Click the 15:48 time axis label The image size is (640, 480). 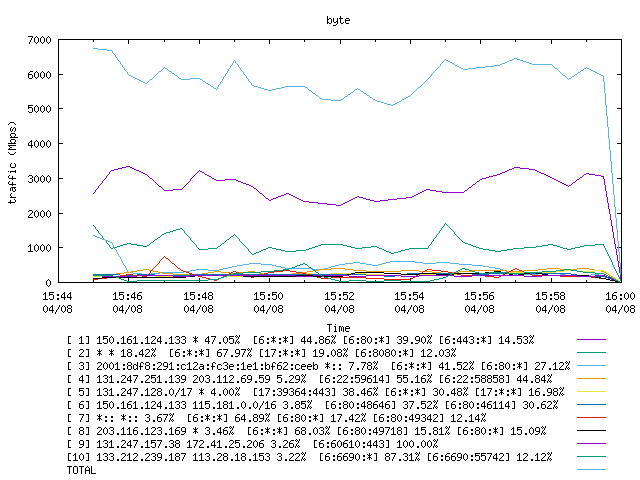coord(198,296)
